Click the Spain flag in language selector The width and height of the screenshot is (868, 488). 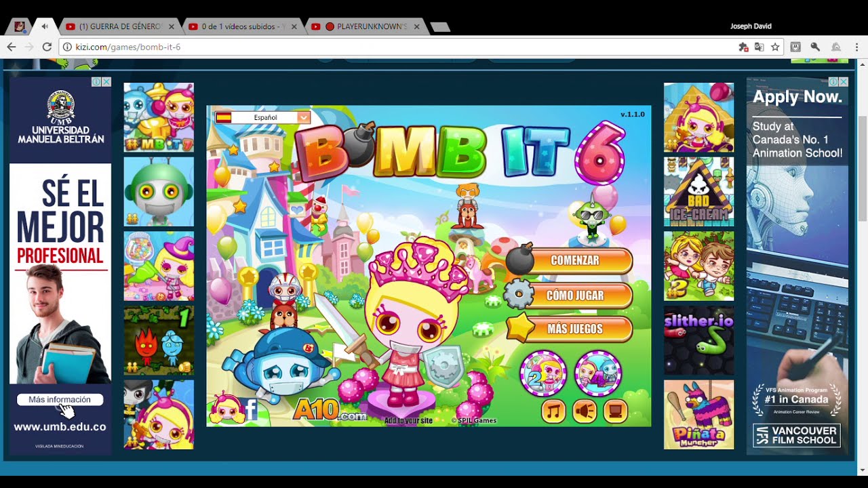tap(223, 117)
